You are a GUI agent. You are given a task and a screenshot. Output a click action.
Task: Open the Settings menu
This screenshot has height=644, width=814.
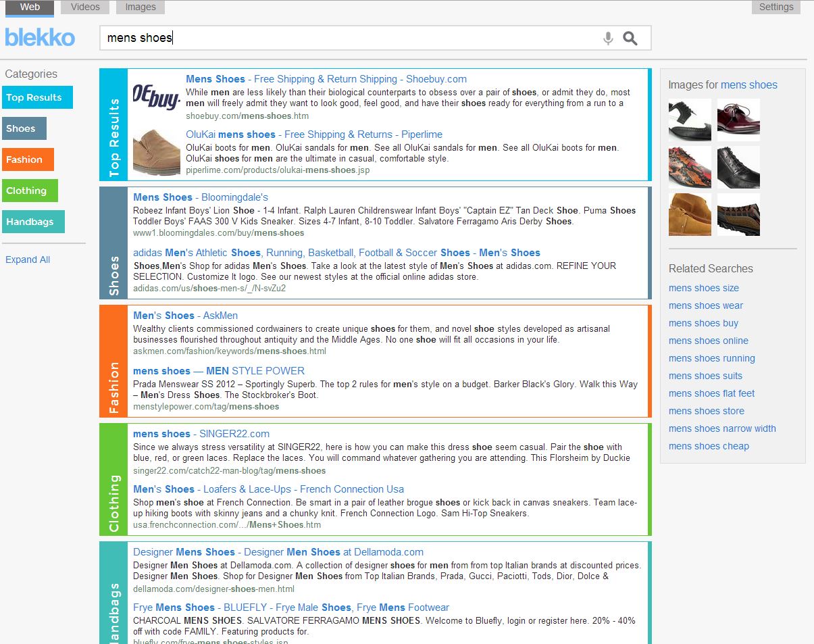[x=775, y=7]
